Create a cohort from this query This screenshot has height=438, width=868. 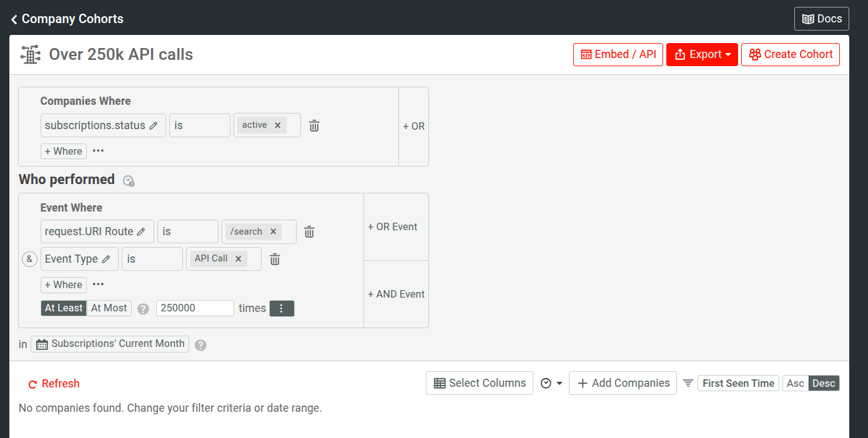tap(791, 54)
